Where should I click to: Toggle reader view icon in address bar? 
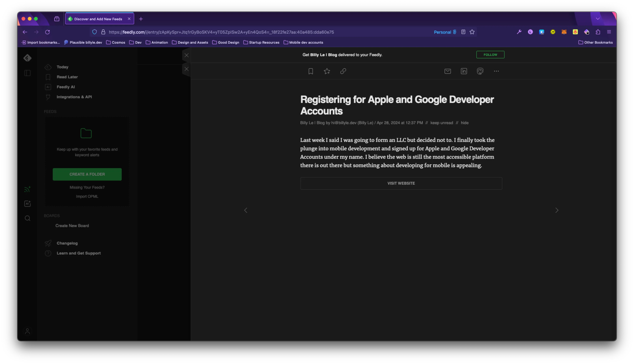pos(463,32)
